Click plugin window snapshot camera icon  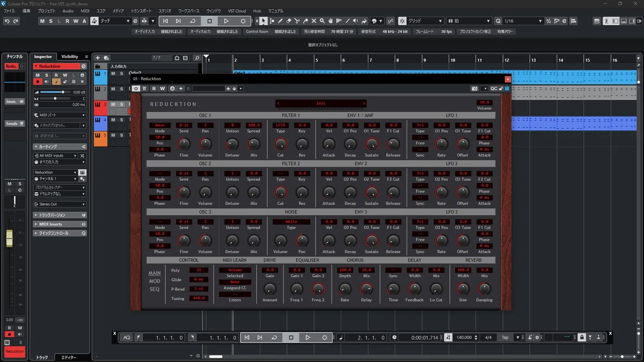pyautogui.click(x=474, y=88)
